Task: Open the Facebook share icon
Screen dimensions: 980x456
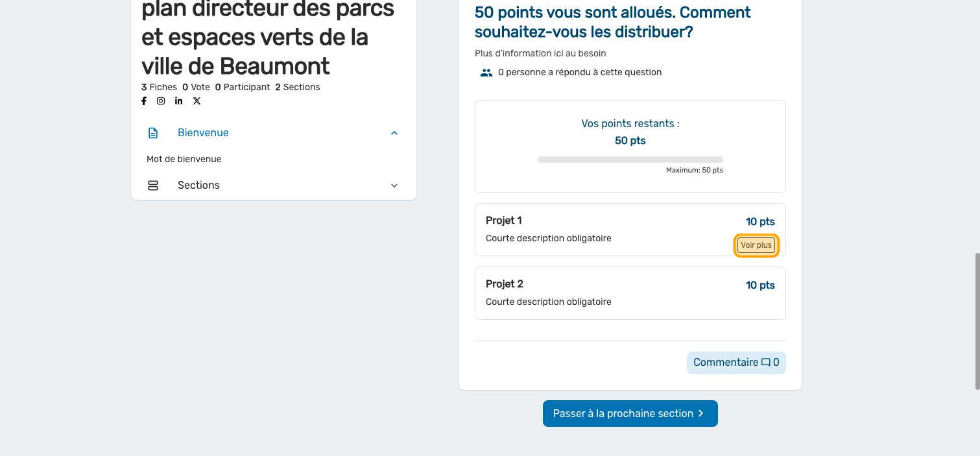Action: point(144,101)
